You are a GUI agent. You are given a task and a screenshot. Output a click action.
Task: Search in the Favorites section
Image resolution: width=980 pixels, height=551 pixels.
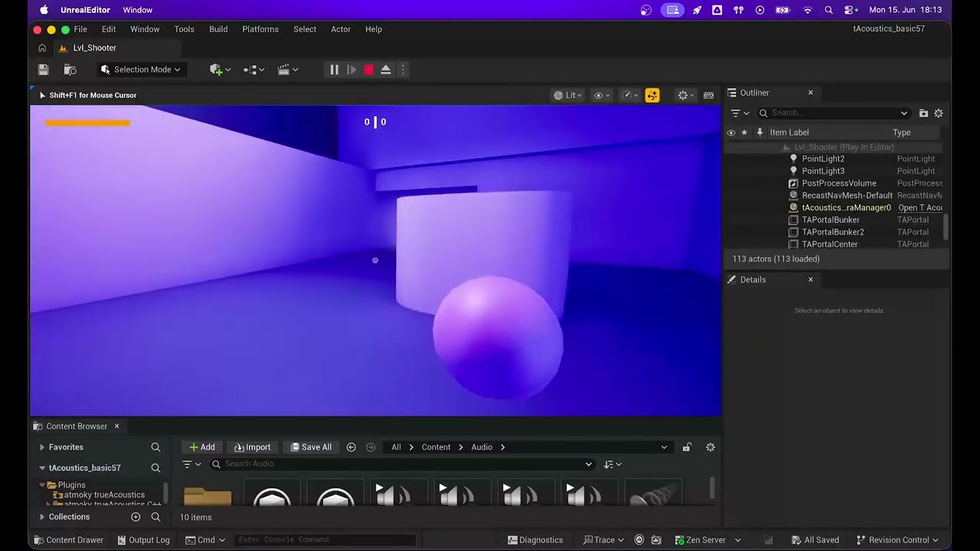coord(155,447)
